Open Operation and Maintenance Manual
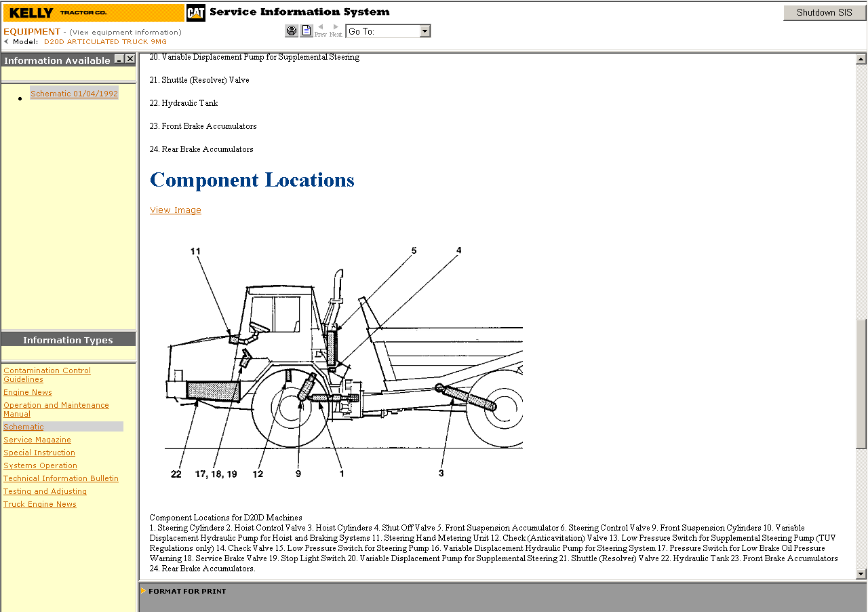 tap(56, 409)
